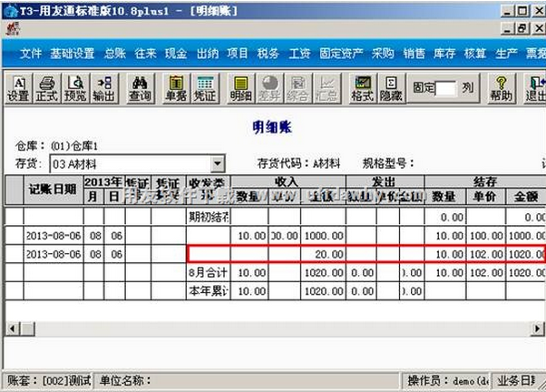
Task: Click the 隐藏 (Hide) toolbar icon
Action: [391, 88]
